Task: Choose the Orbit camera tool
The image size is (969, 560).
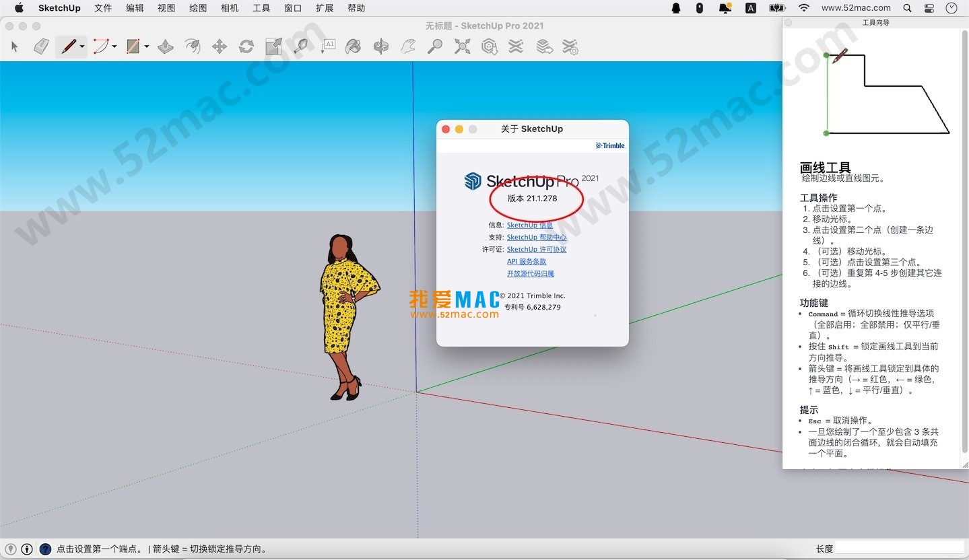Action: [x=381, y=46]
